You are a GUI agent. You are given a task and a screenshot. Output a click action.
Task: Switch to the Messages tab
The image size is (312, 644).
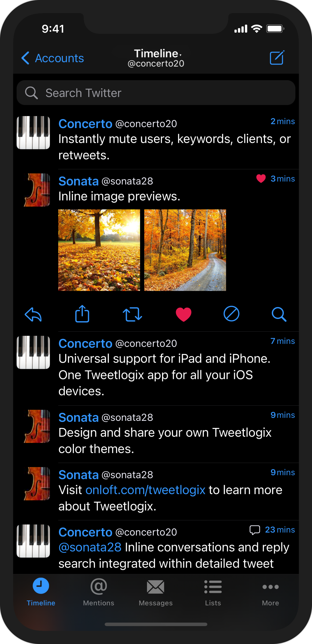(x=156, y=592)
